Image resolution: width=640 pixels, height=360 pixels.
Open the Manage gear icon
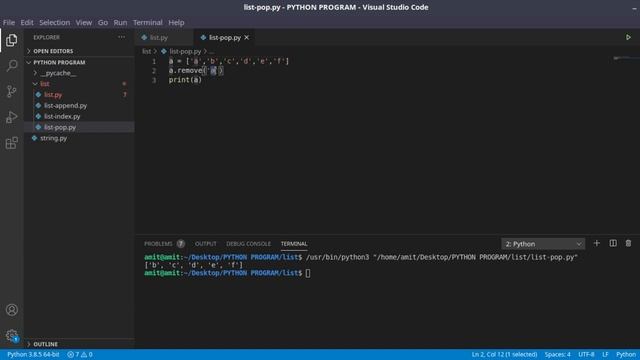pos(11,336)
